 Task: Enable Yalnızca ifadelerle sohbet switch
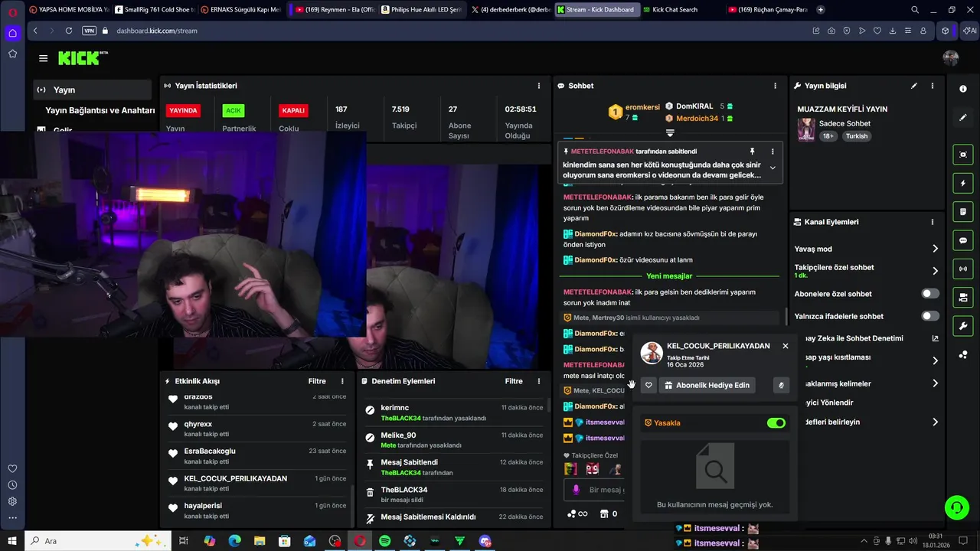930,316
